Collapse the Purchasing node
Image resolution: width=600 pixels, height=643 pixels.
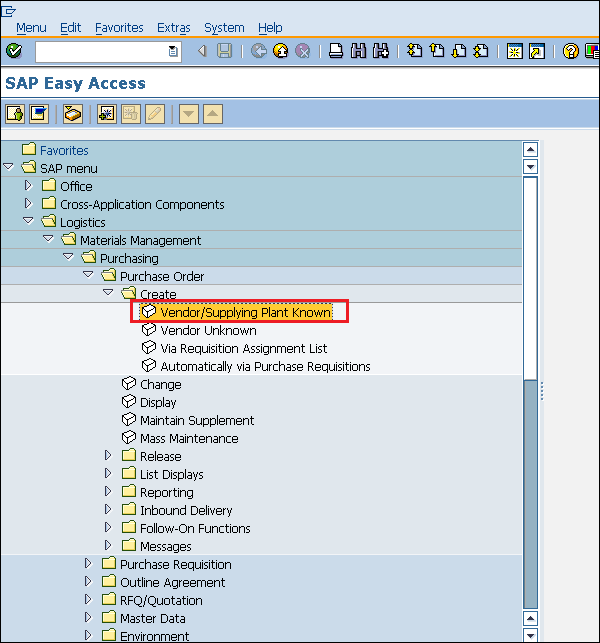click(68, 257)
